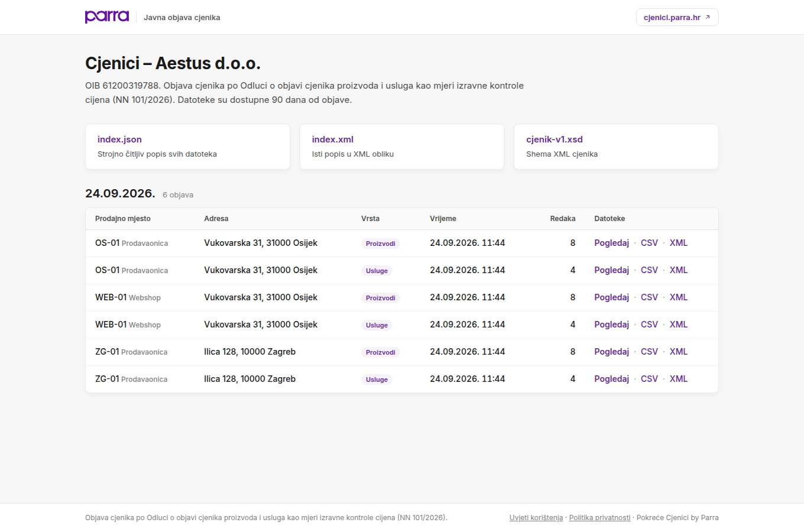Click the Vrijeme column header

pos(443,219)
